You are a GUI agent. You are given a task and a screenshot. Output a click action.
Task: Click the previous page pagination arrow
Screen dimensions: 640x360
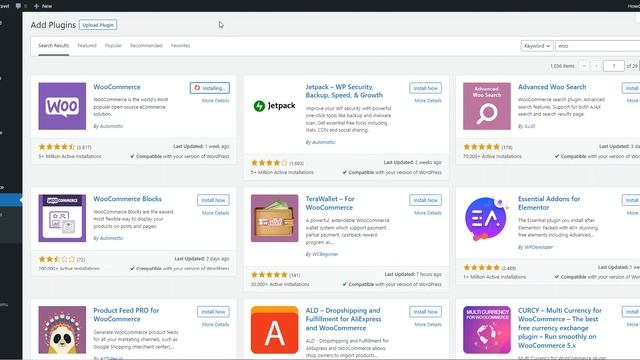click(x=596, y=66)
